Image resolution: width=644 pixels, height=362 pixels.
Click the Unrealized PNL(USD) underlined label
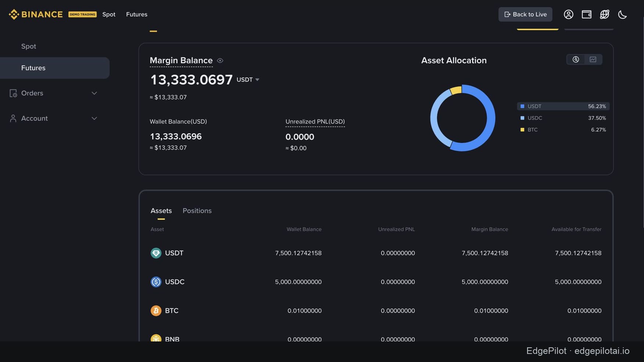[x=315, y=122]
